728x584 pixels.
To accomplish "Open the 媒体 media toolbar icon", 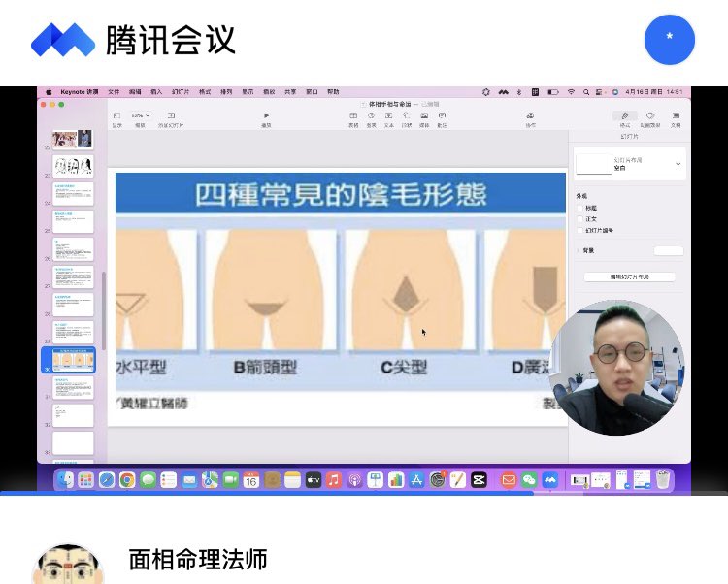I will [x=424, y=115].
